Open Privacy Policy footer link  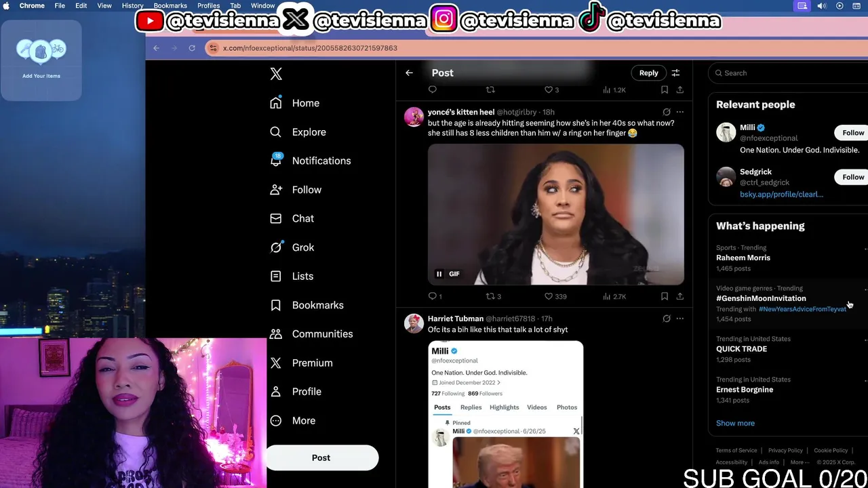785,451
